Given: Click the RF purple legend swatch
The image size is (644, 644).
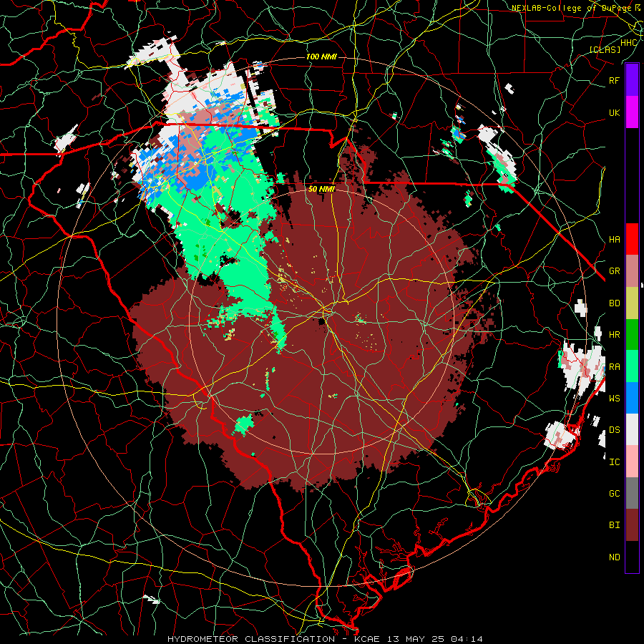Looking at the screenshot, I should click(632, 80).
